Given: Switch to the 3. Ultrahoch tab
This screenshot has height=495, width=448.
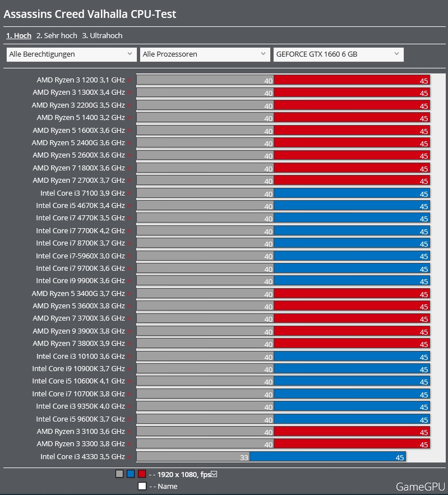Looking at the screenshot, I should 102,36.
